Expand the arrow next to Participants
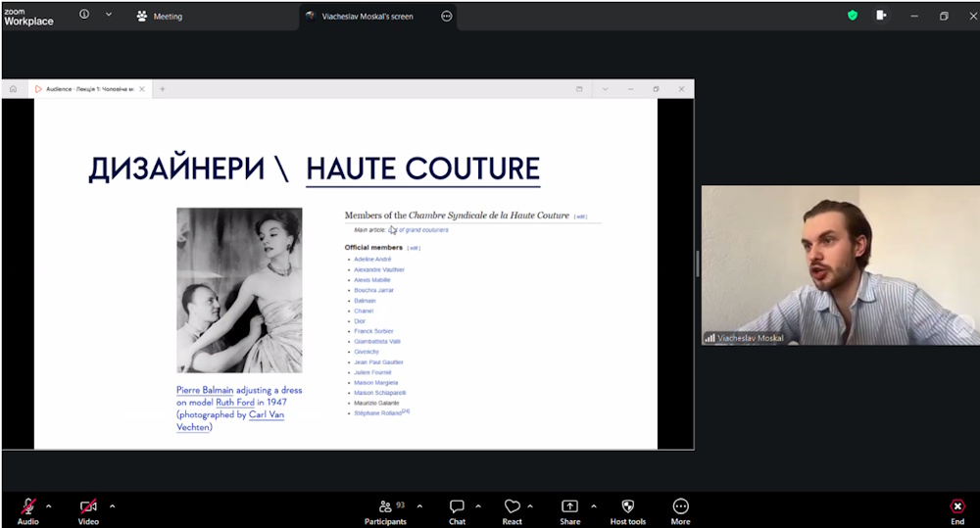Image resolution: width=980 pixels, height=528 pixels. coord(419,506)
